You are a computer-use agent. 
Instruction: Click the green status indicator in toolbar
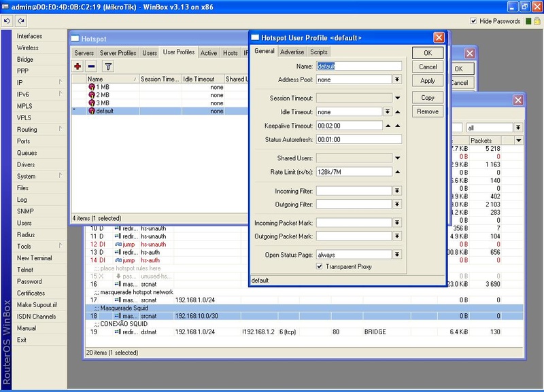528,21
